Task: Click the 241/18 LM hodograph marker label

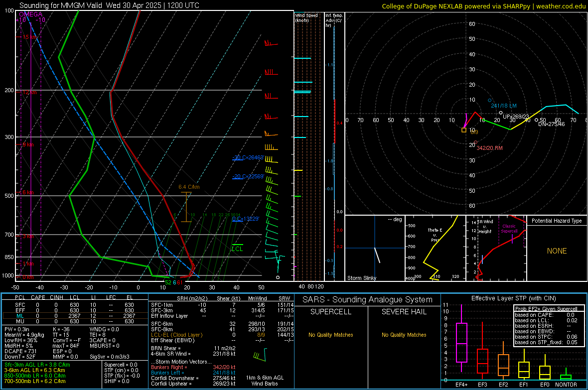Action: pos(504,106)
